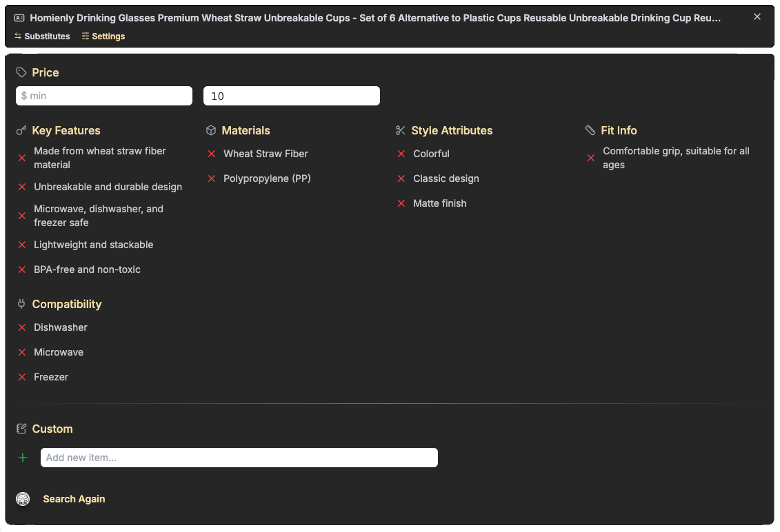
Task: Click the 'Style Attributes' heading
Action: pyautogui.click(x=452, y=131)
